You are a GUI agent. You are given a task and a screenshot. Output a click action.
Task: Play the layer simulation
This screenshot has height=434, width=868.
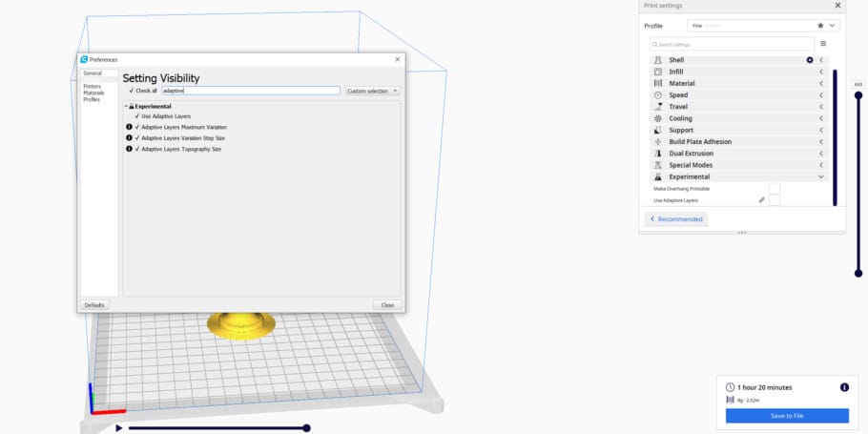click(x=118, y=428)
